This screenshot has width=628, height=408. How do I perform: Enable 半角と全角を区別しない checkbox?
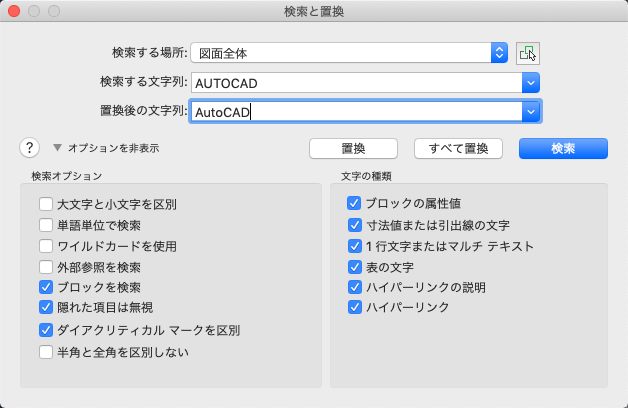[x=46, y=352]
